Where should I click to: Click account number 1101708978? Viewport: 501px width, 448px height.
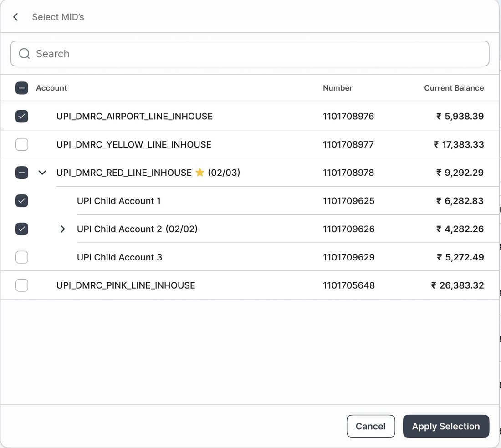[348, 173]
